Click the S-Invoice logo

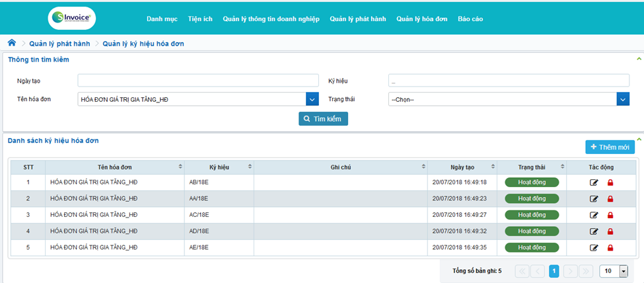[72, 19]
